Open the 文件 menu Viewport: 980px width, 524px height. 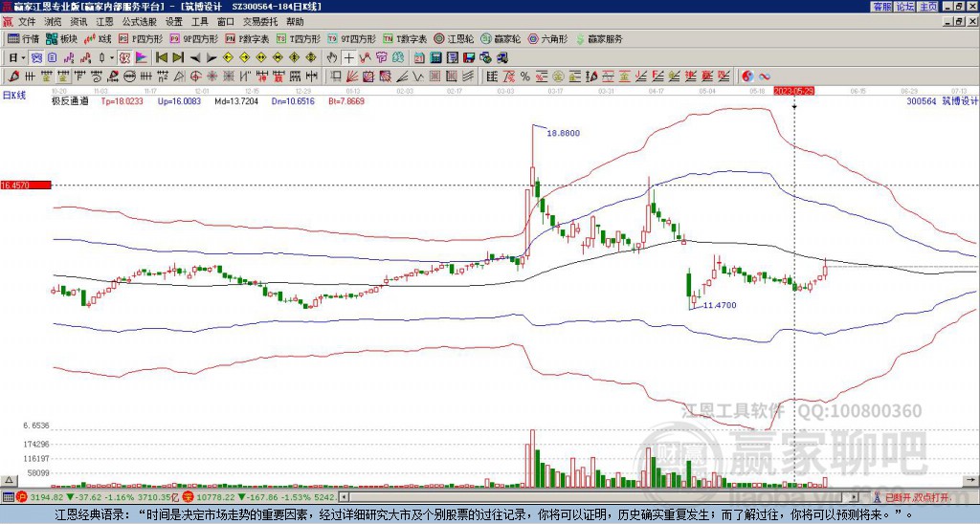click(27, 22)
